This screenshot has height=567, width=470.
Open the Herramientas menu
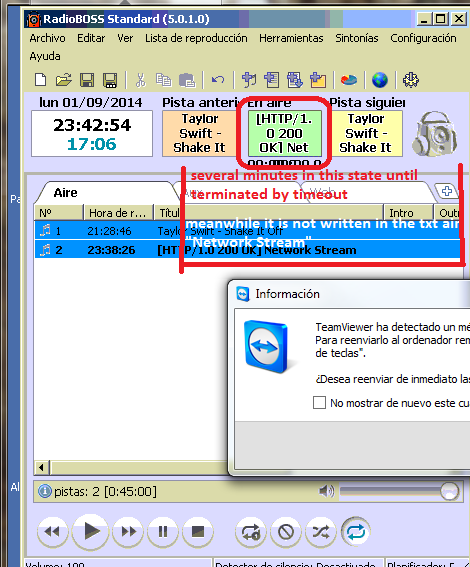tap(291, 38)
